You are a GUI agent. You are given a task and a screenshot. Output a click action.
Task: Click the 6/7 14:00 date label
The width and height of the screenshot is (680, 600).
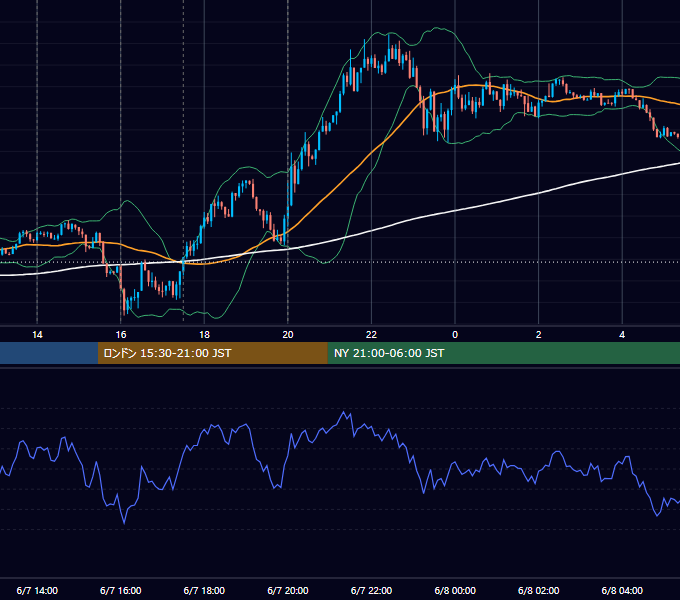37,590
